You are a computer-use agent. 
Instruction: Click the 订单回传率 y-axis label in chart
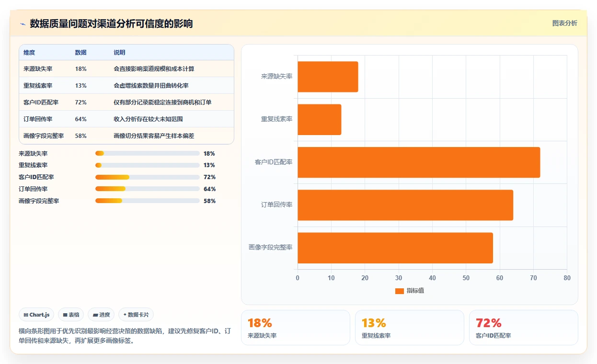(x=277, y=205)
